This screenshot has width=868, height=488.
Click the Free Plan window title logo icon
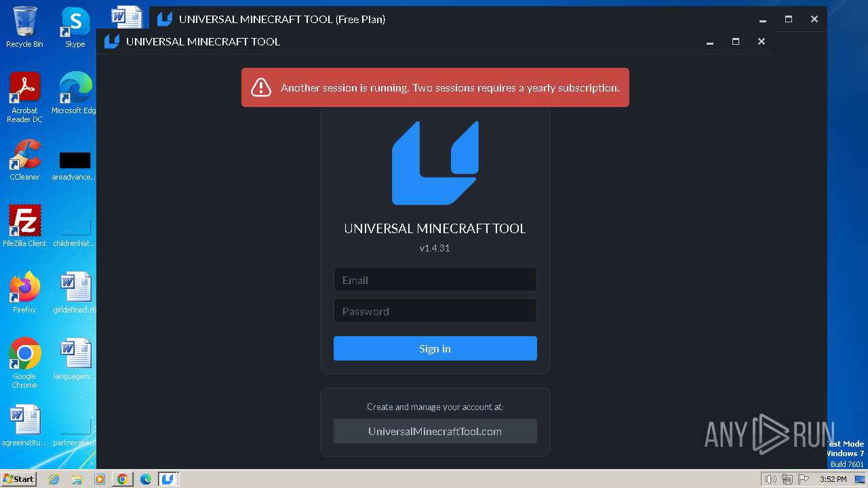pyautogui.click(x=165, y=19)
